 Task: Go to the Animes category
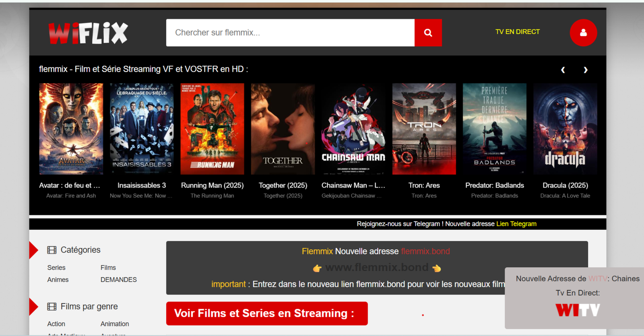pyautogui.click(x=58, y=280)
